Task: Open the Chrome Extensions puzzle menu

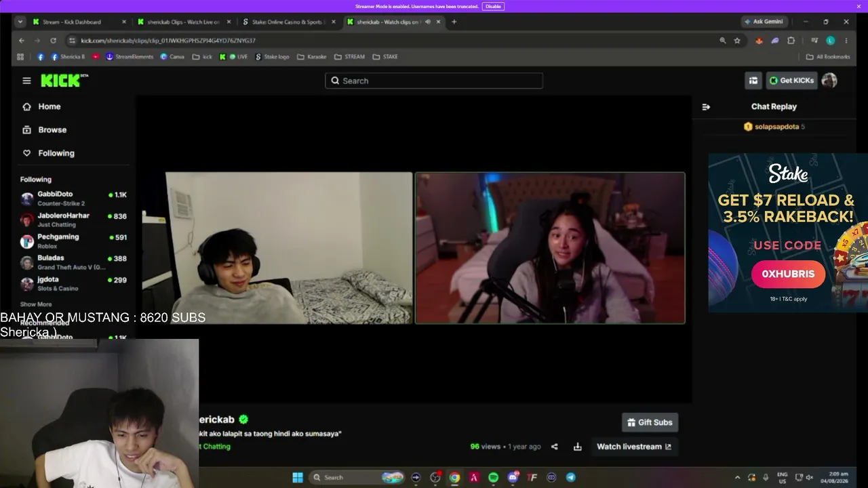Action: point(791,41)
